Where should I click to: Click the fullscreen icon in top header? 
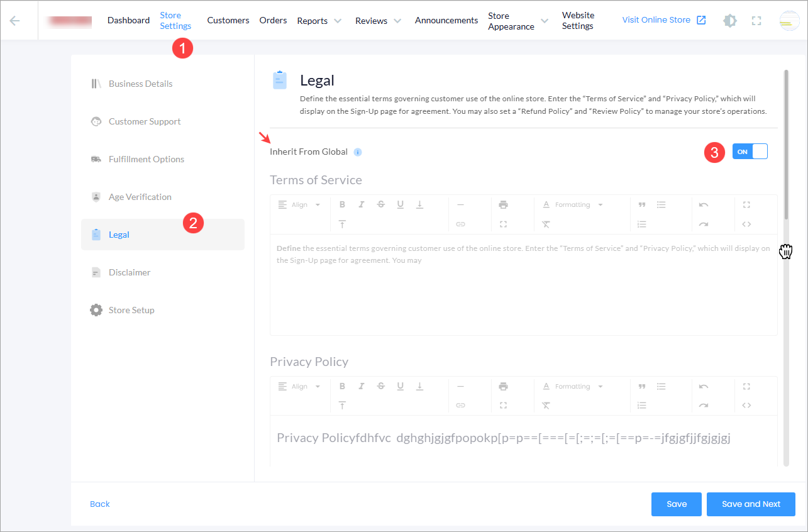point(756,21)
